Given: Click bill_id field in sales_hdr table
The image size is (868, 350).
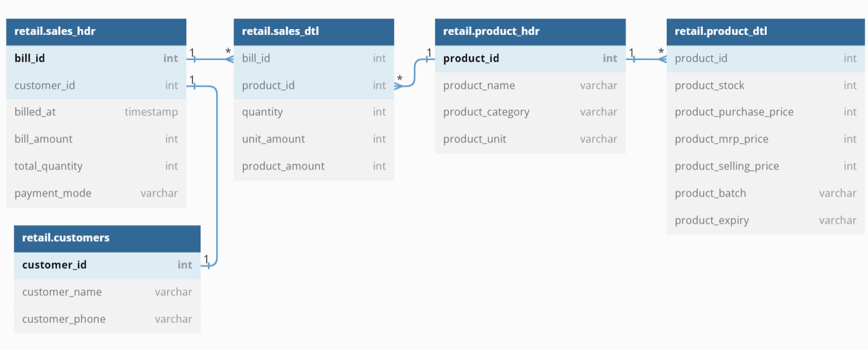Looking at the screenshot, I should click(96, 59).
